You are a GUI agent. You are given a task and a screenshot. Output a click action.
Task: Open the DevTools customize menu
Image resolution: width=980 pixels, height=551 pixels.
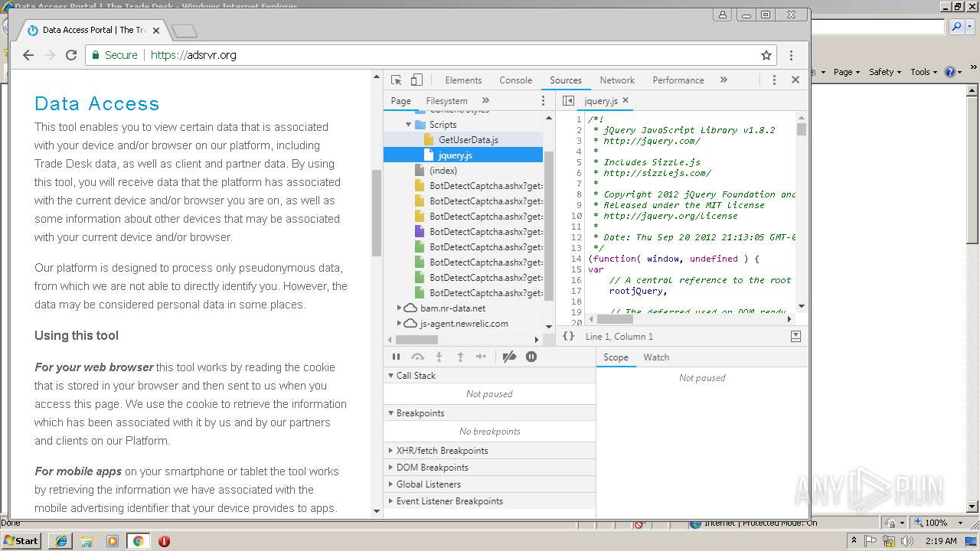pyautogui.click(x=774, y=80)
